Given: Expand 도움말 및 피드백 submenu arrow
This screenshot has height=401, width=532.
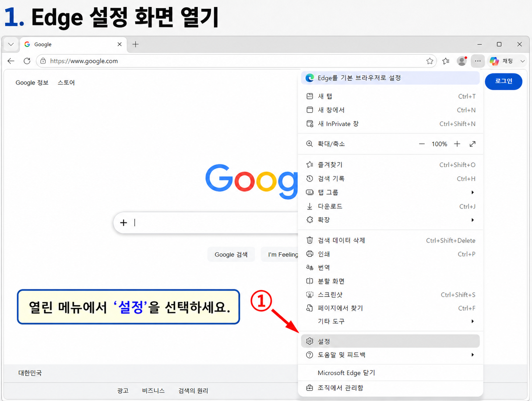Looking at the screenshot, I should pos(473,355).
